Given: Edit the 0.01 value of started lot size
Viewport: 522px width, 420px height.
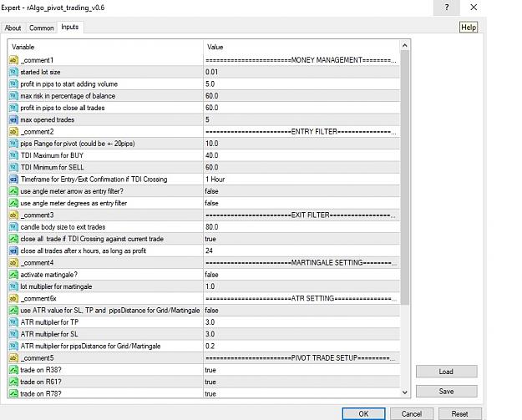Looking at the screenshot, I should coord(302,72).
